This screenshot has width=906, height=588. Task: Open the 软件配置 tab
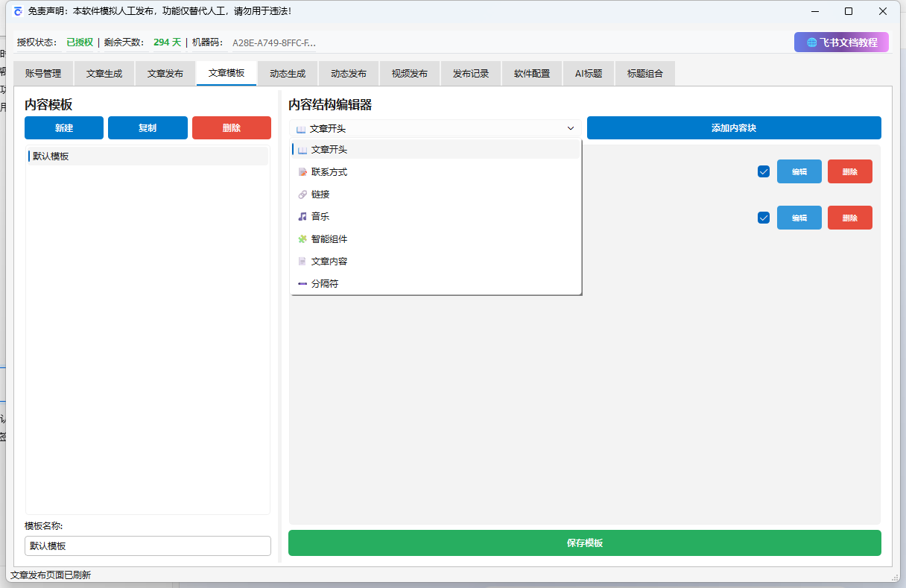[x=532, y=74]
